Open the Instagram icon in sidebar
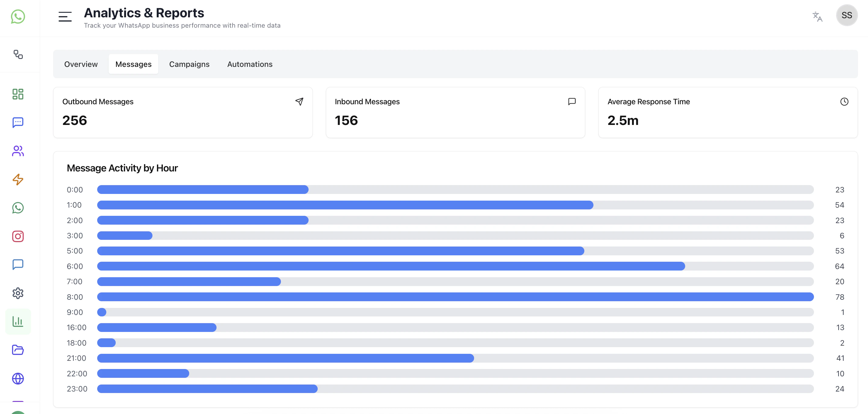The height and width of the screenshot is (414, 868). pos(18,236)
